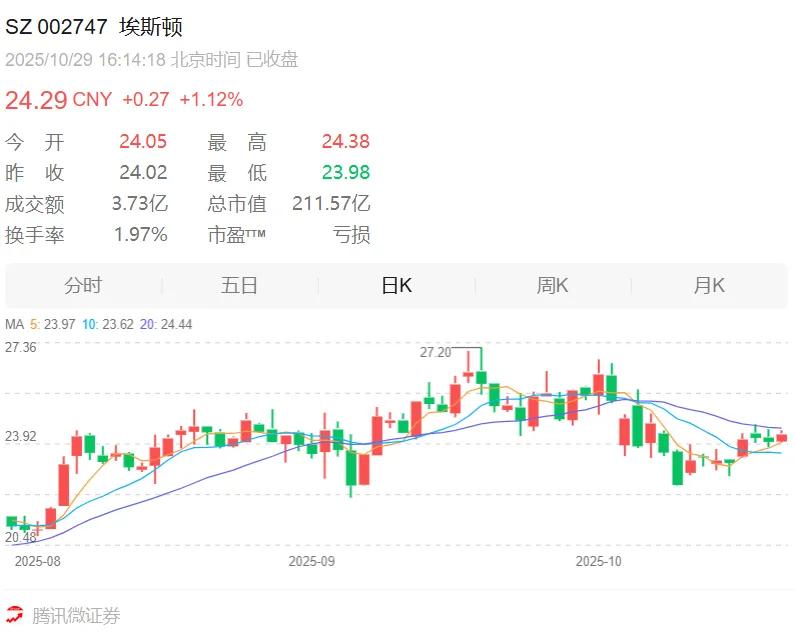This screenshot has height=634, width=795.
Task: Click the MA 20 indicator value 24.44
Action: point(176,324)
